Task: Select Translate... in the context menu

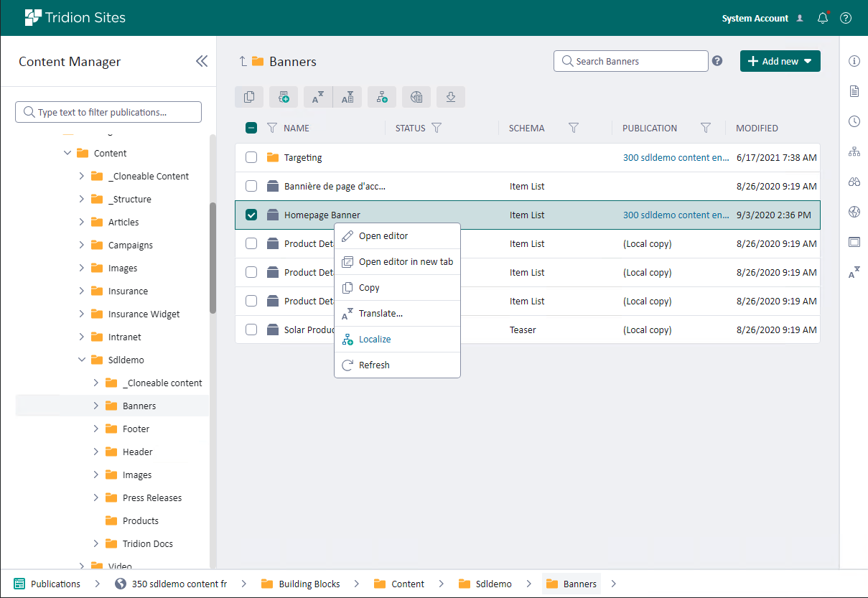Action: [x=381, y=313]
